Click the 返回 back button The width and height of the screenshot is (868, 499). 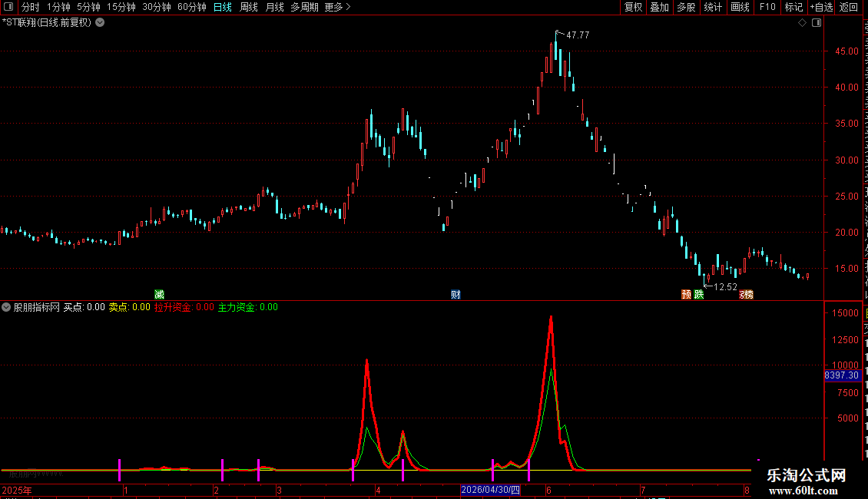849,7
